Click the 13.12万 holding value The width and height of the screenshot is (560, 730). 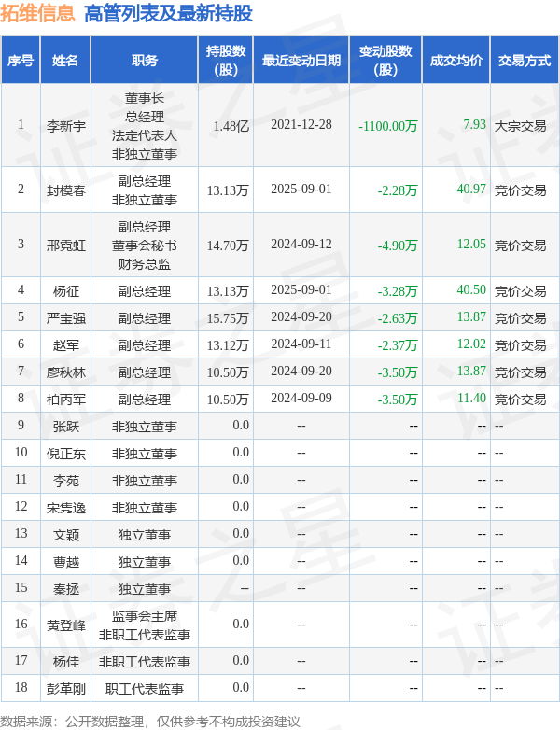(x=228, y=345)
